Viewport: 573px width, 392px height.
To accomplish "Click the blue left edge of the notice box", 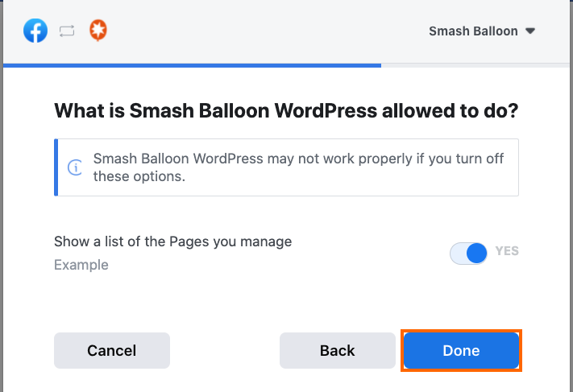I will [x=56, y=167].
